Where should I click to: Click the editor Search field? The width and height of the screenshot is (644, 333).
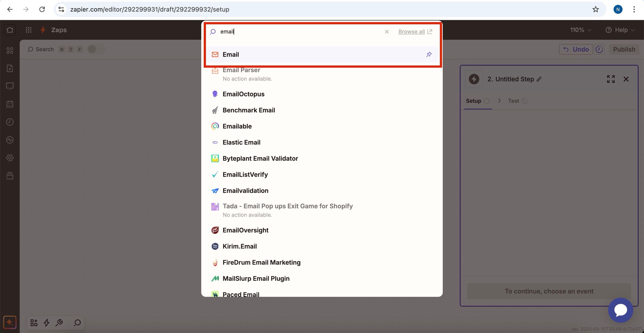point(41,49)
